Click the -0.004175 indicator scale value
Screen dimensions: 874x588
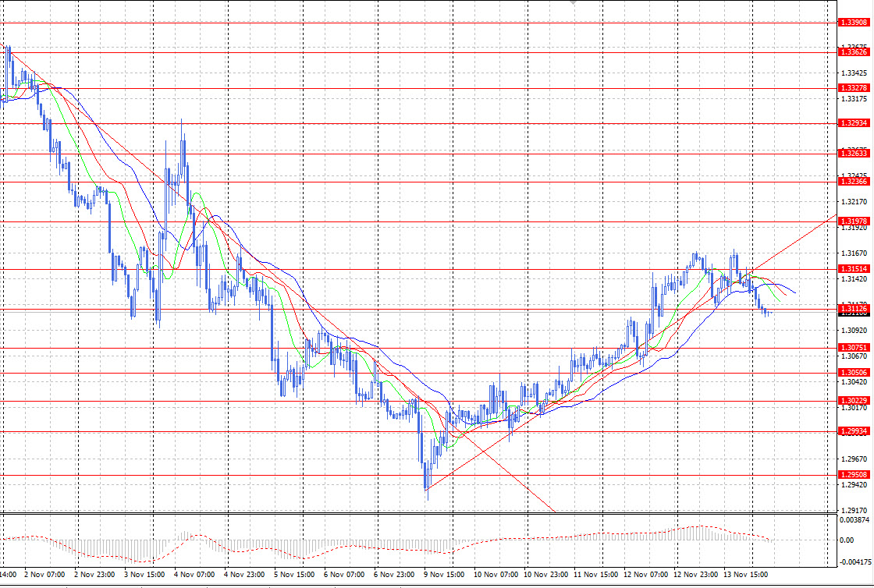point(855,561)
